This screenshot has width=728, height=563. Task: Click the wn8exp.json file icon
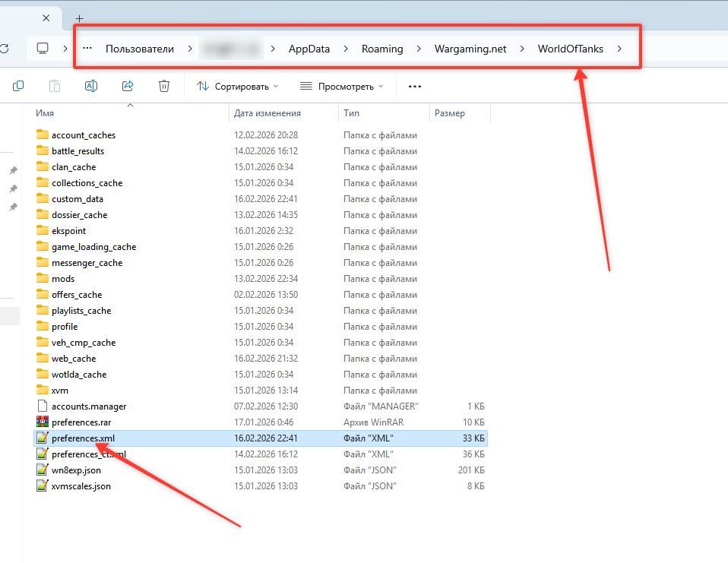tap(43, 470)
